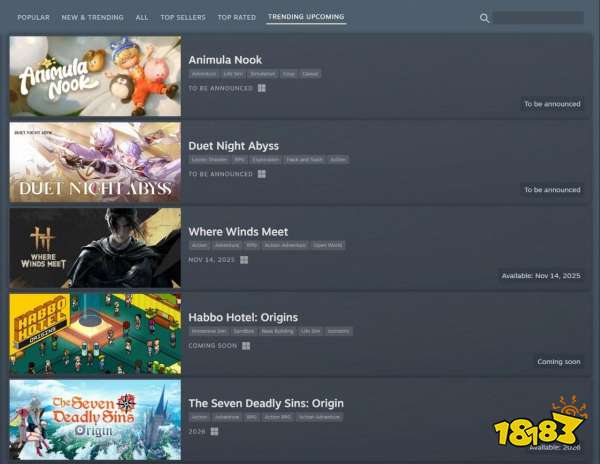Click Where Winds Meet 'Available: Nov 14, 2025' button
This screenshot has width=600, height=464.
541,276
